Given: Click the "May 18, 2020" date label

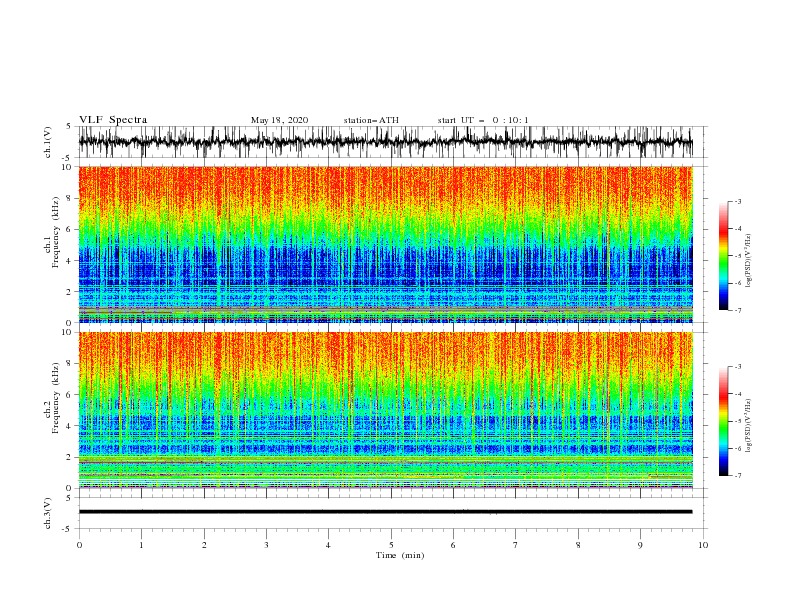Looking at the screenshot, I should 279,120.
